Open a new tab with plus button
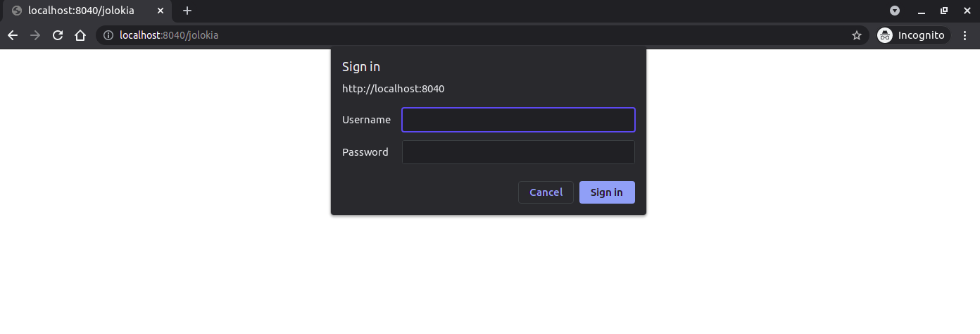The image size is (980, 334). (x=187, y=11)
